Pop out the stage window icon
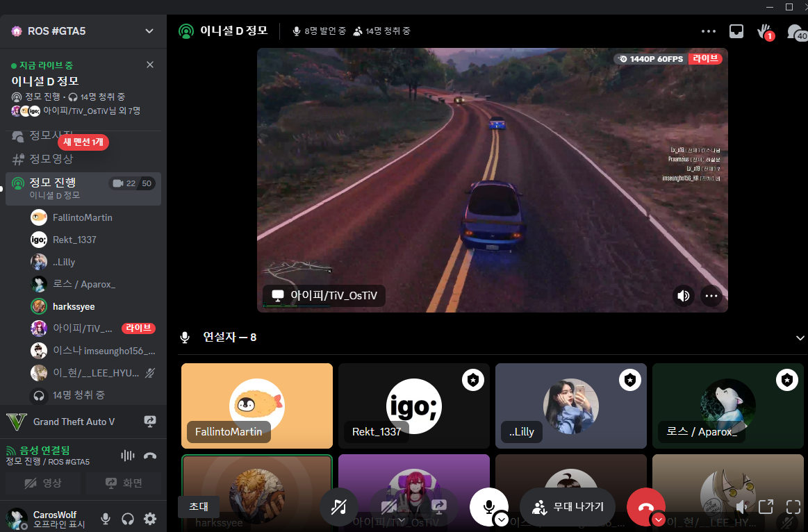808x532 pixels. [766, 507]
